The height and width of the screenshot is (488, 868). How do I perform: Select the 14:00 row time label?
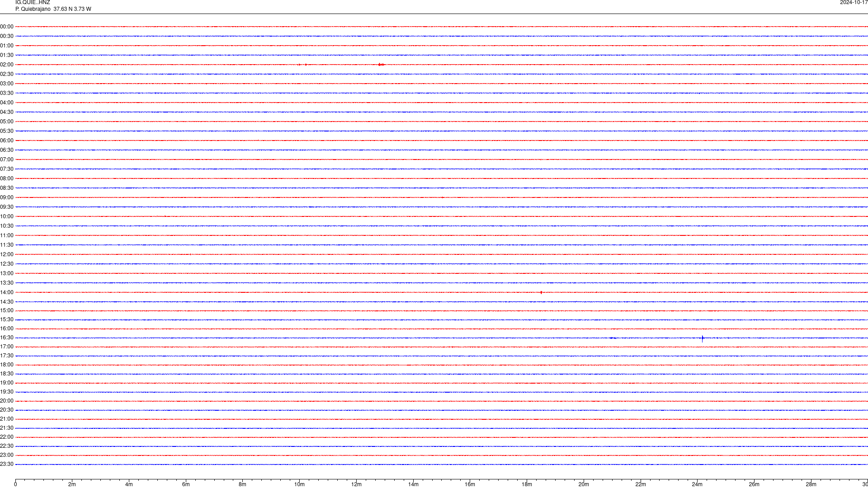pos(7,292)
